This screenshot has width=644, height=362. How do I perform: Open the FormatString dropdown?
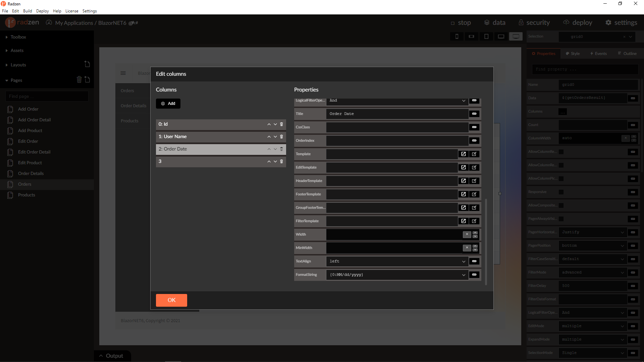(x=464, y=275)
